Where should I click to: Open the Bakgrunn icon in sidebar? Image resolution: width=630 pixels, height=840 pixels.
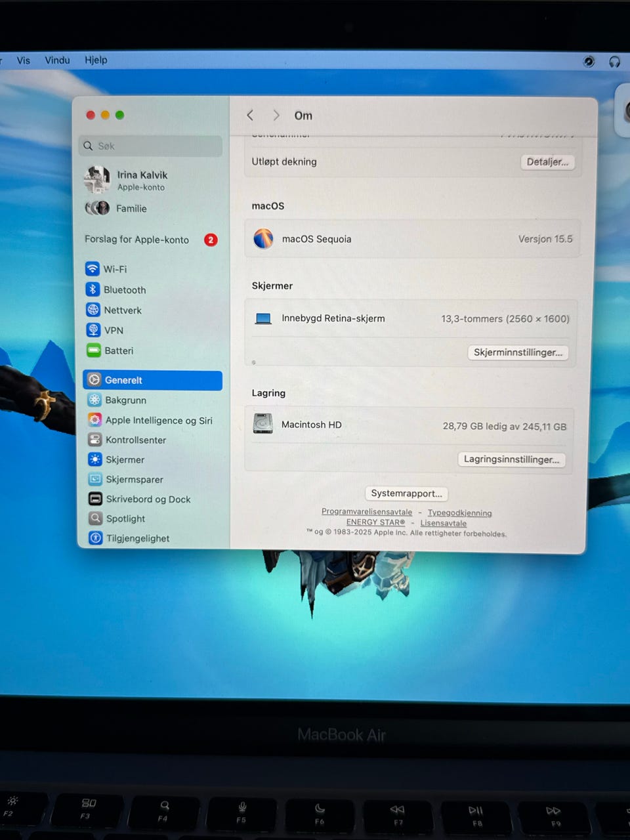[94, 400]
